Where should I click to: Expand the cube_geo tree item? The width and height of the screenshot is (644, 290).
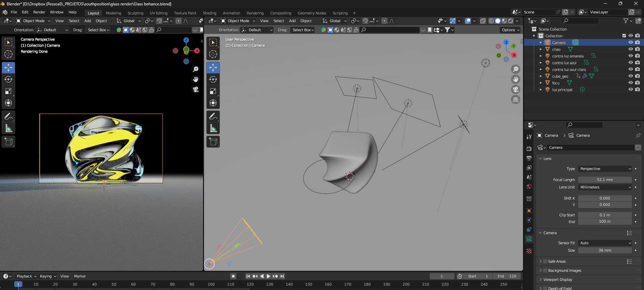[541, 76]
